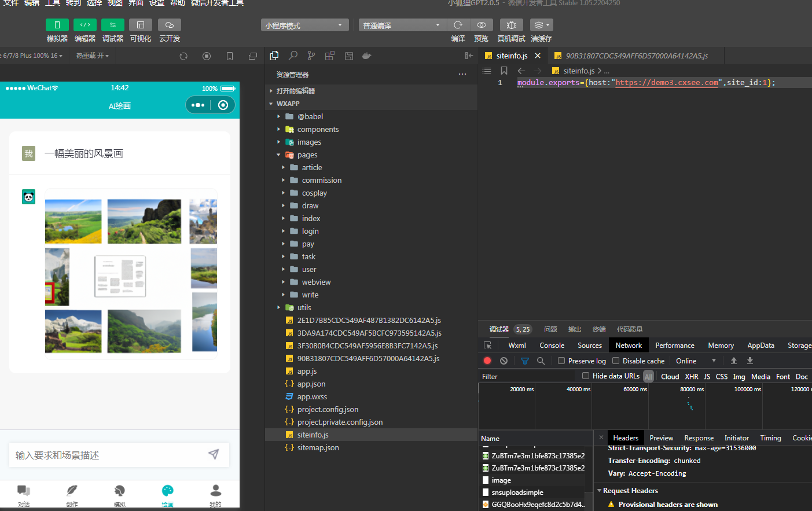Clear the network log icon

504,361
